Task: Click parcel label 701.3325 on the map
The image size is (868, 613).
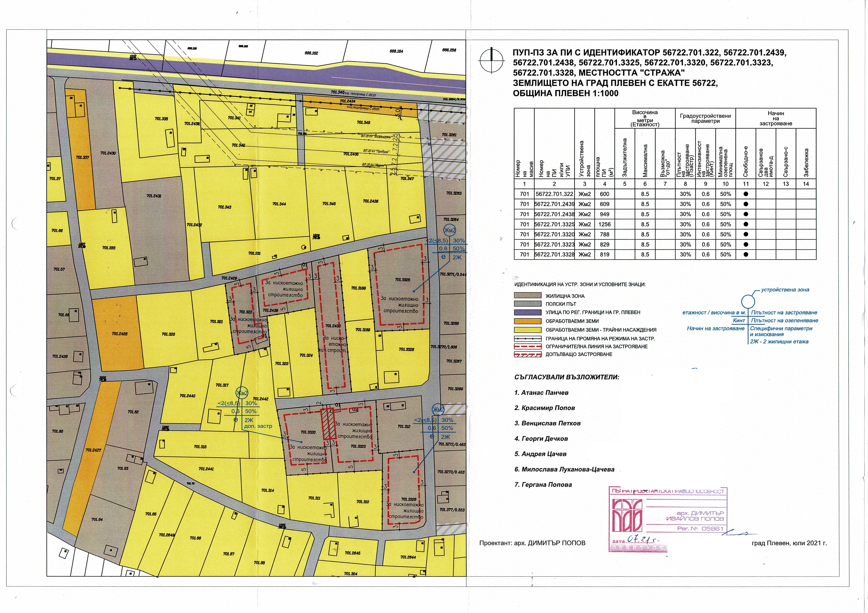Action: [402, 280]
